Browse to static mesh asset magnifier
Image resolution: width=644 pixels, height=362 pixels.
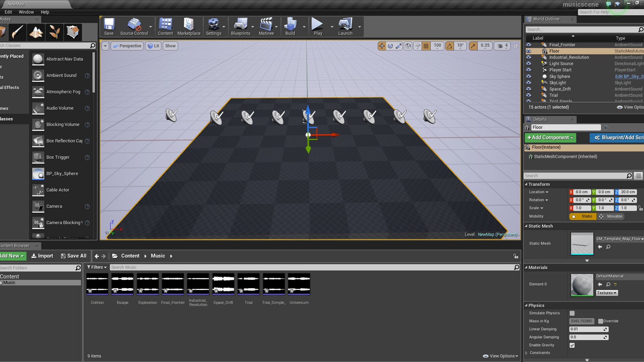pyautogui.click(x=608, y=247)
